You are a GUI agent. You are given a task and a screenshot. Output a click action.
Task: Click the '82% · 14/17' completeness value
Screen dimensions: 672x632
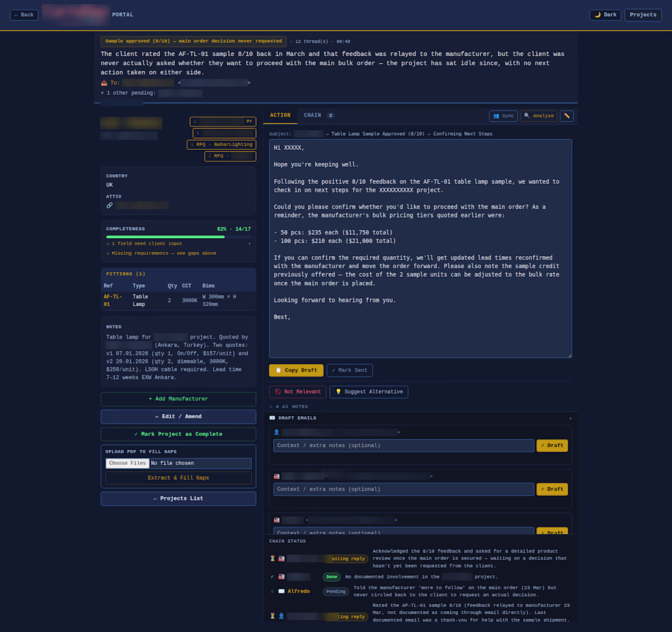[x=233, y=229]
